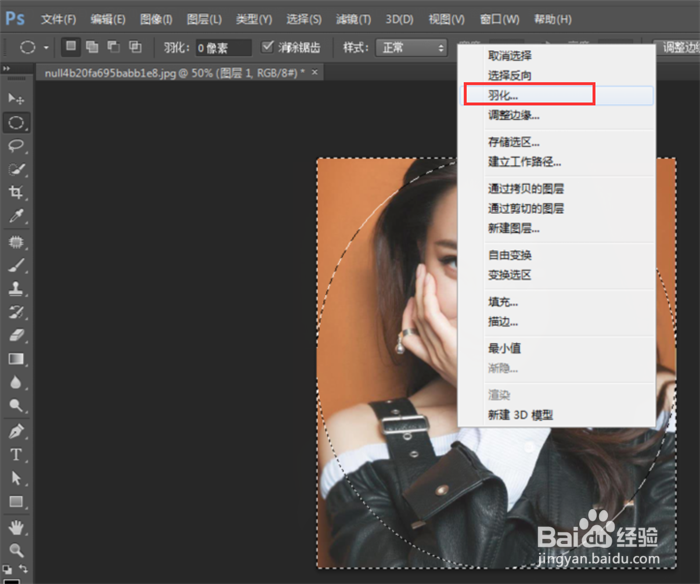Open the 样式 style dropdown
The image size is (700, 584).
point(411,47)
